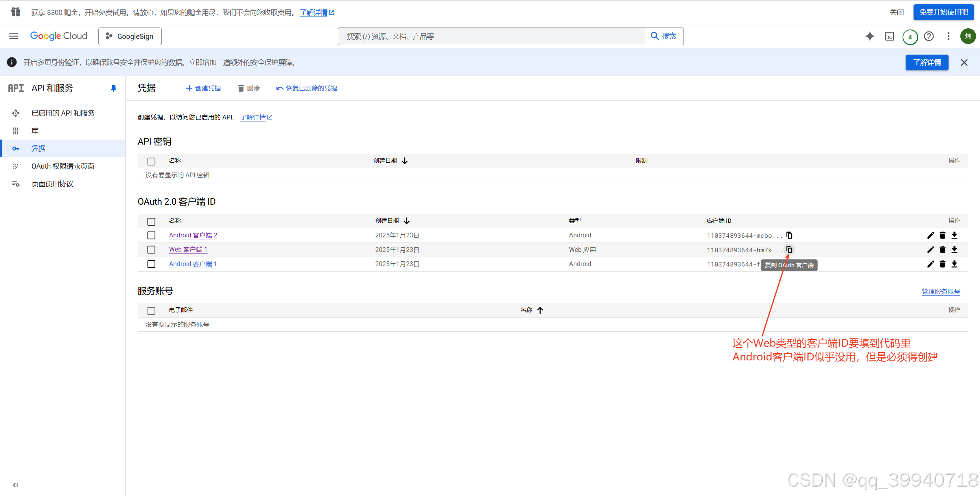Screen dimensions: 980x496
Task: Download JSON for Android 客户端 1
Action: (x=954, y=264)
